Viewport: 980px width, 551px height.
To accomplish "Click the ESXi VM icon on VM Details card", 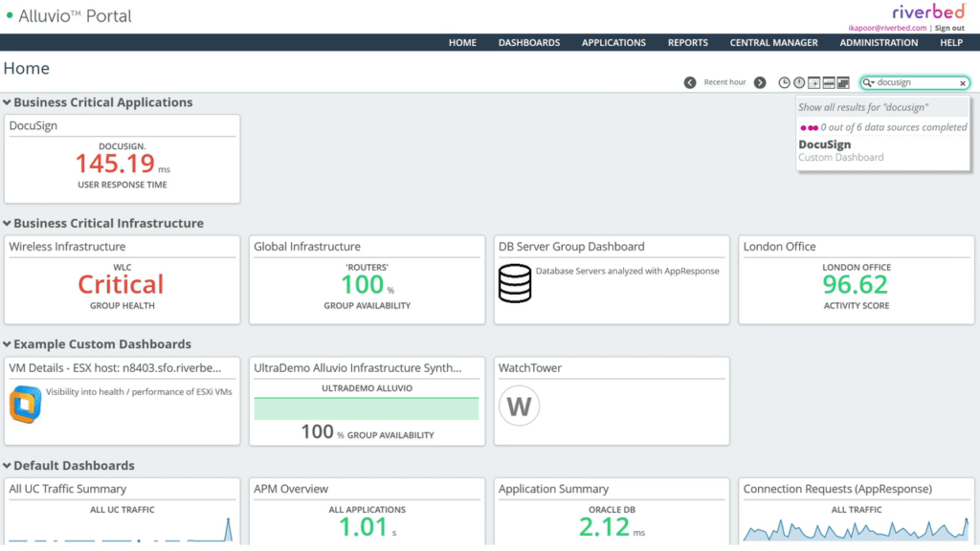I will coord(25,403).
